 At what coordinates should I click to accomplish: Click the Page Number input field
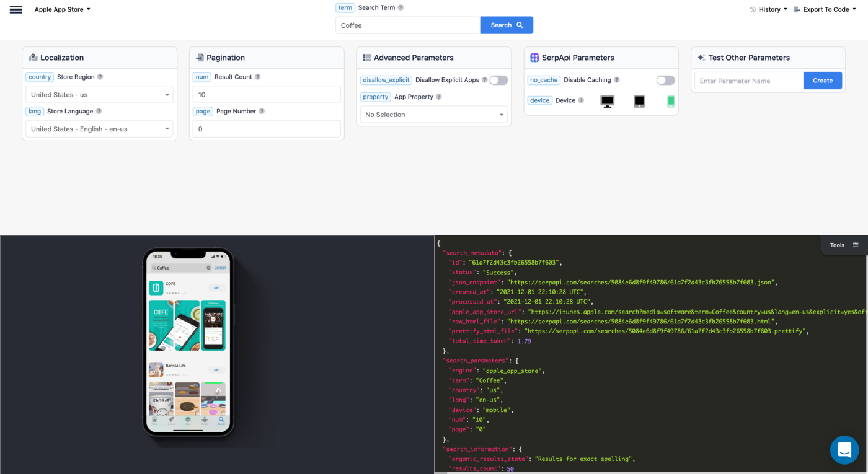coord(267,129)
